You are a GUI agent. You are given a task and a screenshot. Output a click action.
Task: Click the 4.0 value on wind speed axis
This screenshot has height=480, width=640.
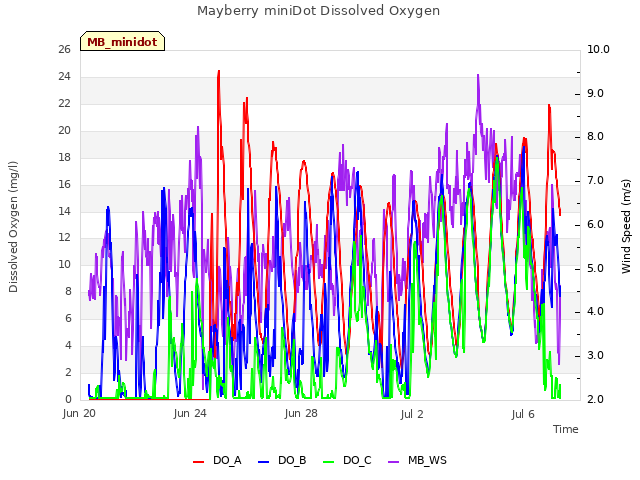click(596, 311)
